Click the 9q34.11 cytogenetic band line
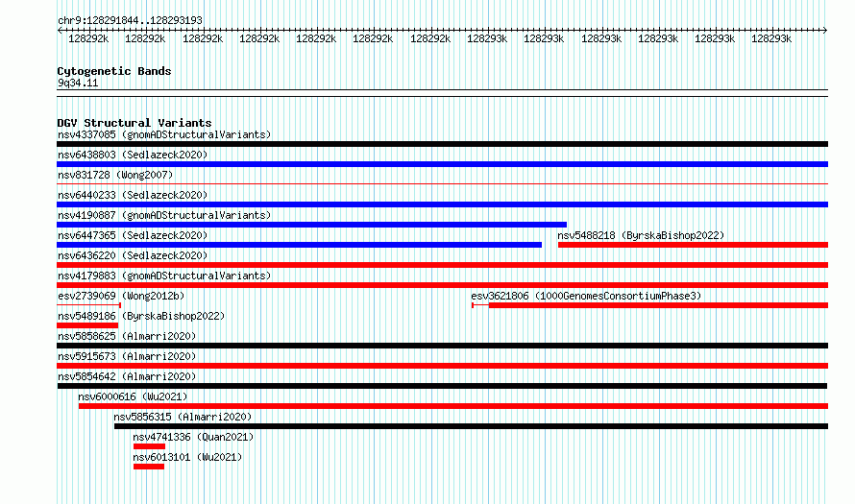 point(442,93)
